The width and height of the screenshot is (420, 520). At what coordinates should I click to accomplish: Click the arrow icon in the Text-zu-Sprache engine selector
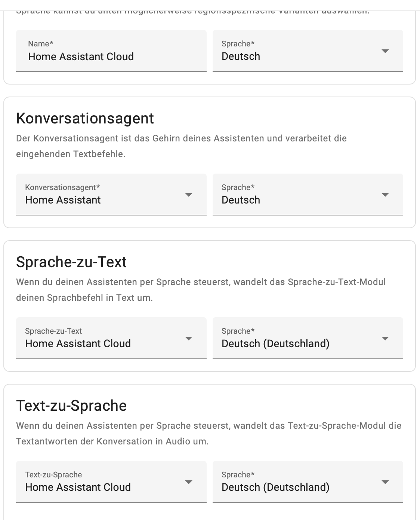pos(189,482)
